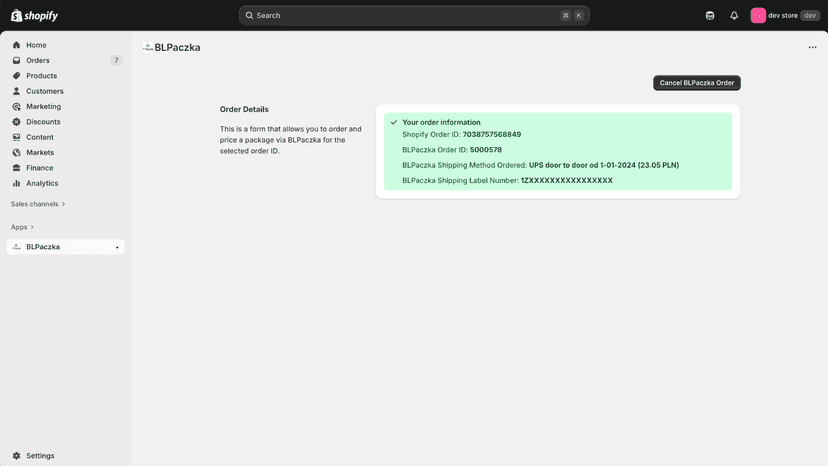Click the Search input field
The width and height of the screenshot is (828, 466).
click(414, 15)
